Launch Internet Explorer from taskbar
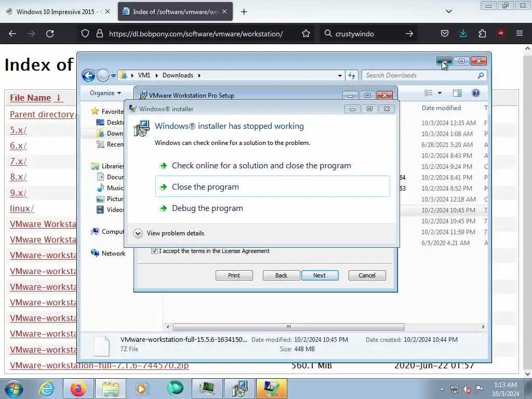 pos(46,389)
